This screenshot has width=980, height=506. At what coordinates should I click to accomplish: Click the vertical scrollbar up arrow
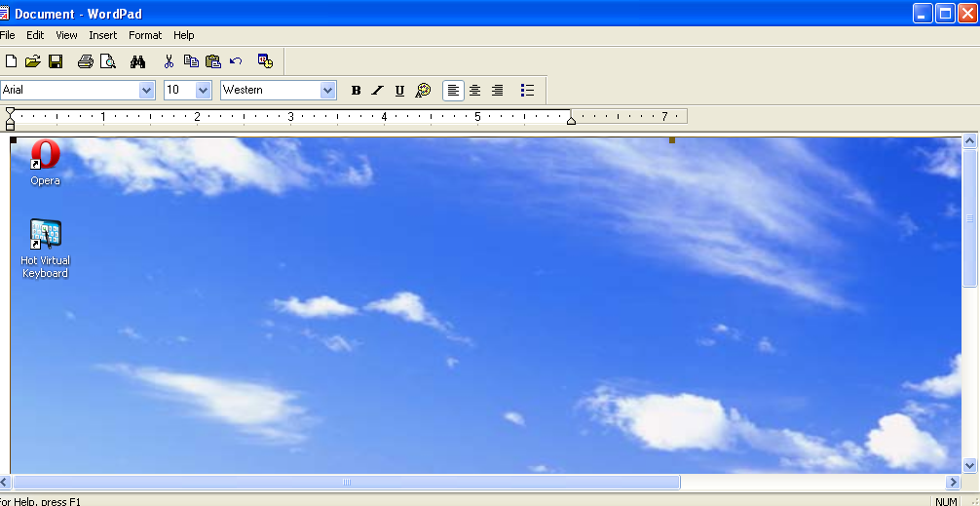pos(970,140)
